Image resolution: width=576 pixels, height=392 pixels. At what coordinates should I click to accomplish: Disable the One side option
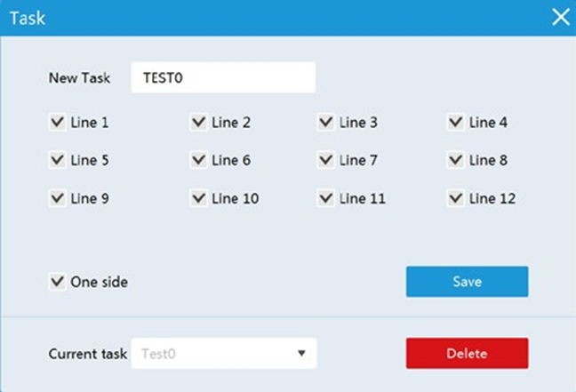click(58, 282)
